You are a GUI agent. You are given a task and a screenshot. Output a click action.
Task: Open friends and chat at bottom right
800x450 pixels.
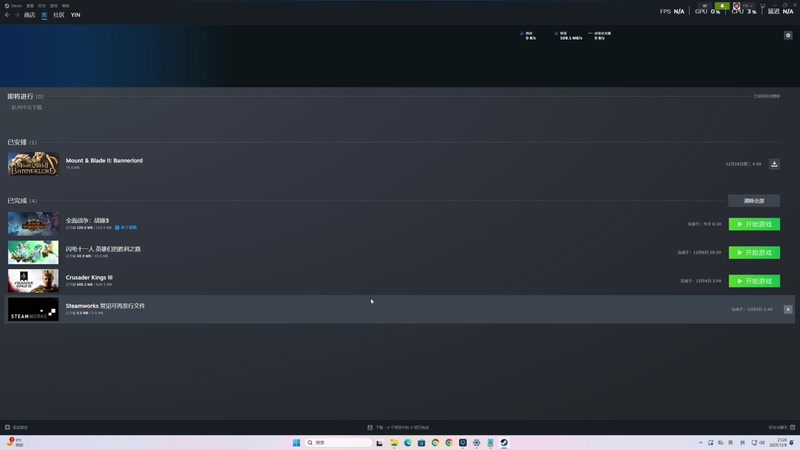pyautogui.click(x=782, y=427)
